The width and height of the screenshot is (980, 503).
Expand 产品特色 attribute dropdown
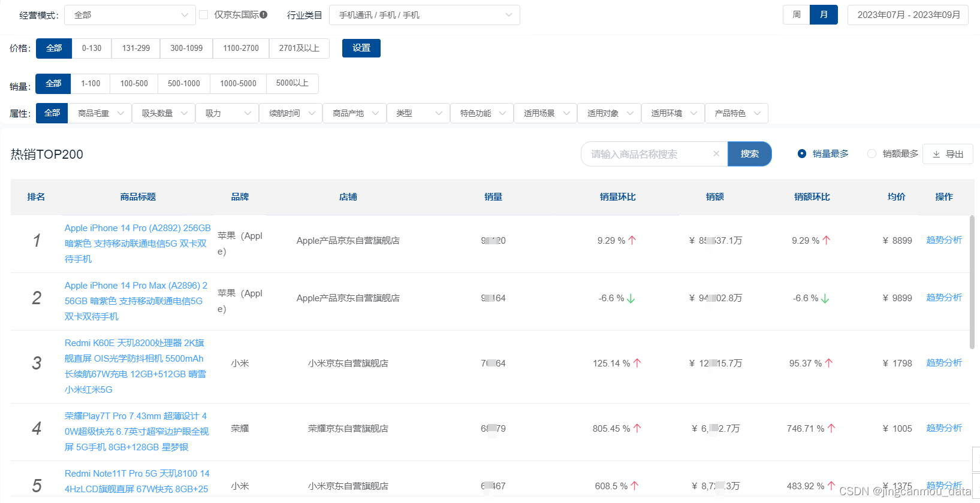[x=737, y=113]
